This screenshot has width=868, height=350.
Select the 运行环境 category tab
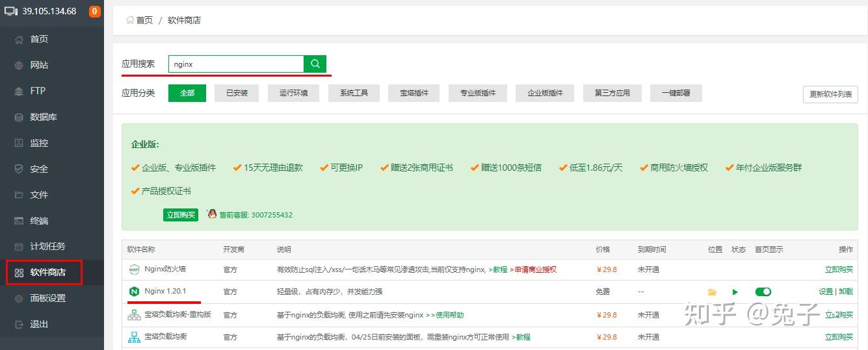pos(294,93)
